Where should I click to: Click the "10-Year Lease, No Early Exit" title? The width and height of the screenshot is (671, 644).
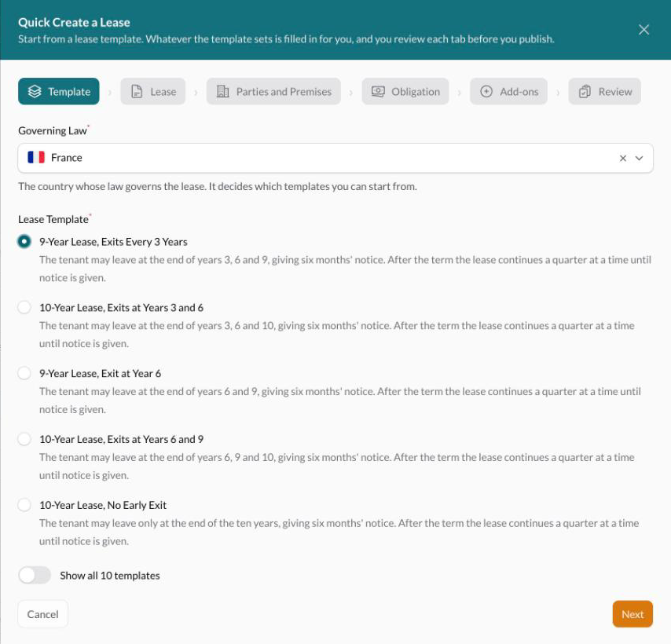pyautogui.click(x=103, y=505)
